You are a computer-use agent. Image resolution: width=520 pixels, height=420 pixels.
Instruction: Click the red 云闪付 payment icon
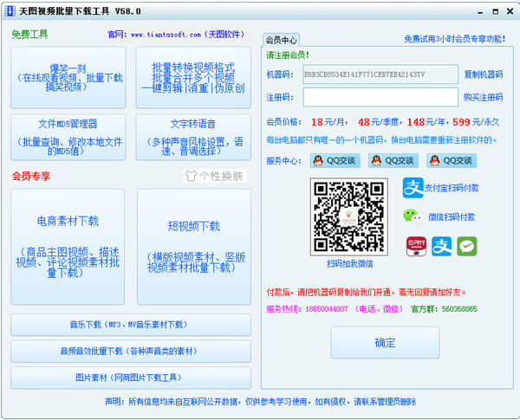pos(416,246)
